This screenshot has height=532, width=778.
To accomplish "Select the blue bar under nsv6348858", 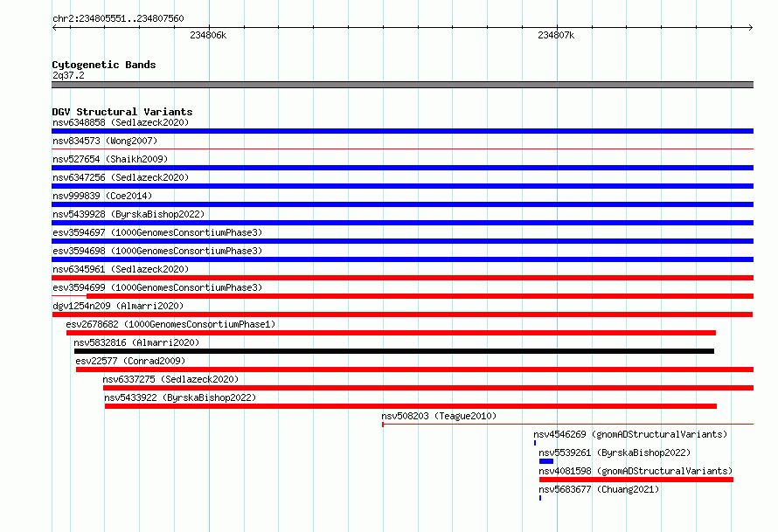I will [402, 131].
